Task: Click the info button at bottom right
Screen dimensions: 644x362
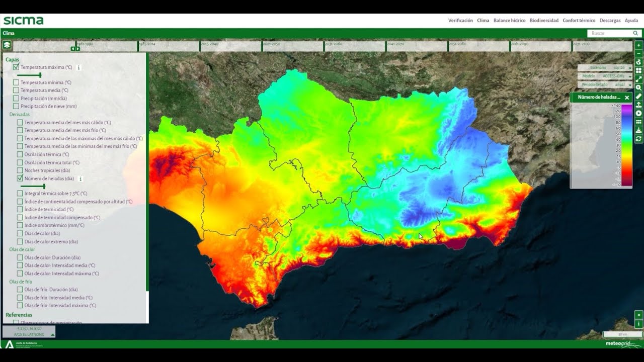Action: (x=639, y=324)
